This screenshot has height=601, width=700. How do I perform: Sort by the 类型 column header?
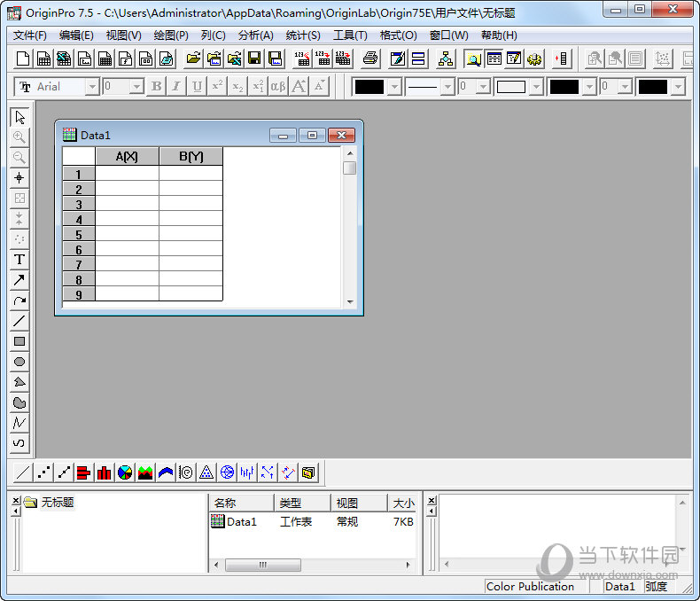click(302, 503)
